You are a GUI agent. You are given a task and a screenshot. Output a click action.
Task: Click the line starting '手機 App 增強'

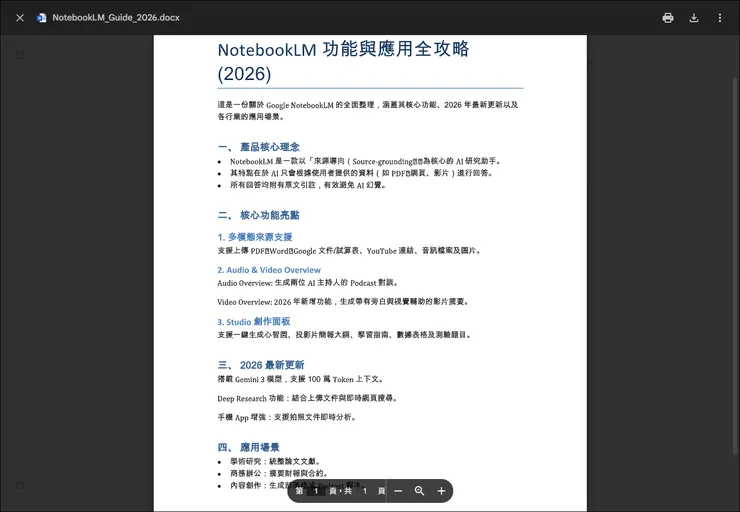pos(287,417)
